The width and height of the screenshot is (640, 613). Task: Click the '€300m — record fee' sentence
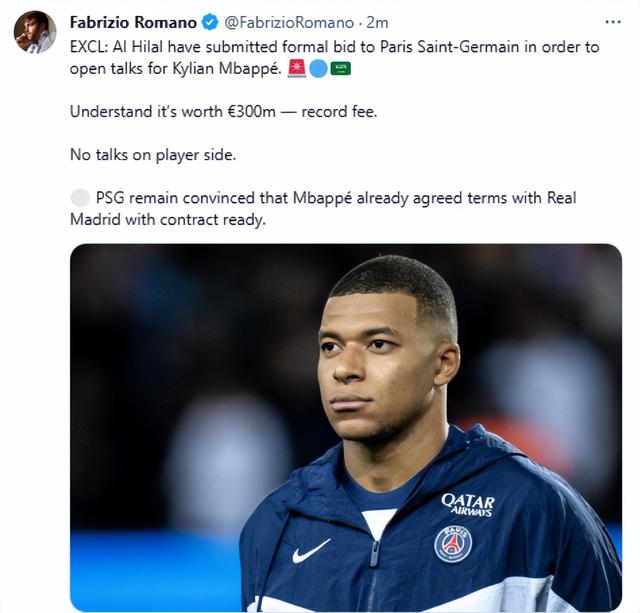(x=223, y=112)
